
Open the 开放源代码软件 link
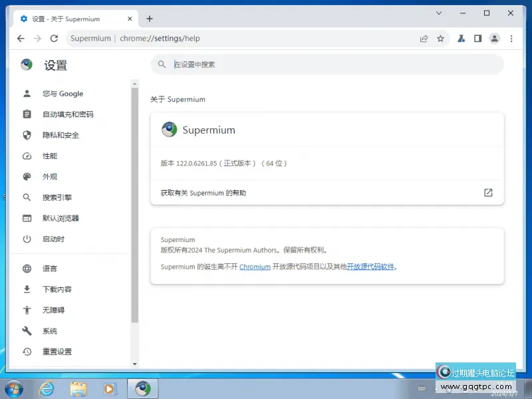pos(373,266)
